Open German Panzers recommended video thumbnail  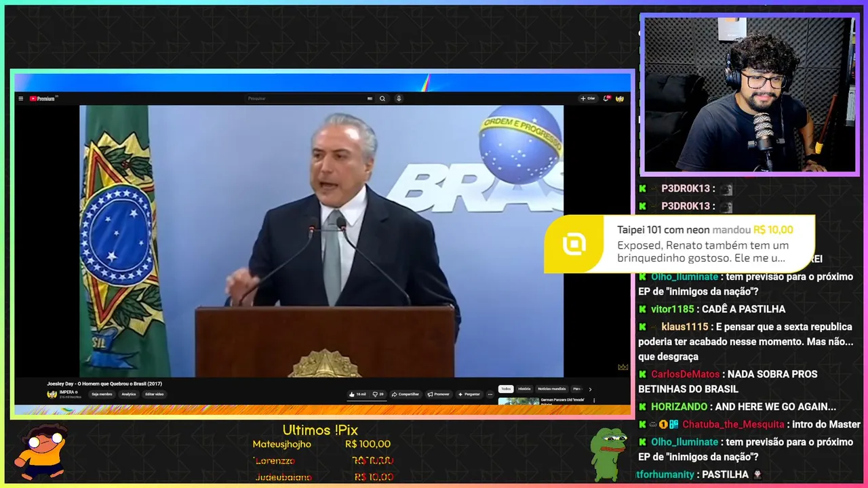click(518, 401)
